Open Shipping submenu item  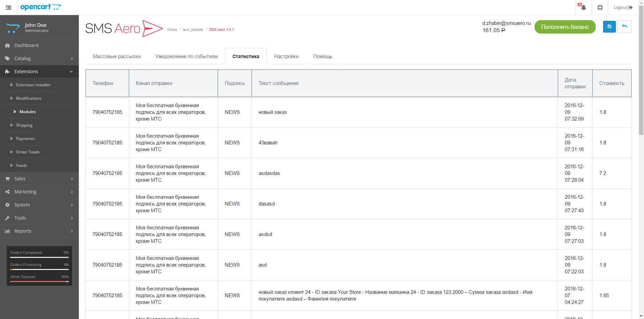pos(39,125)
